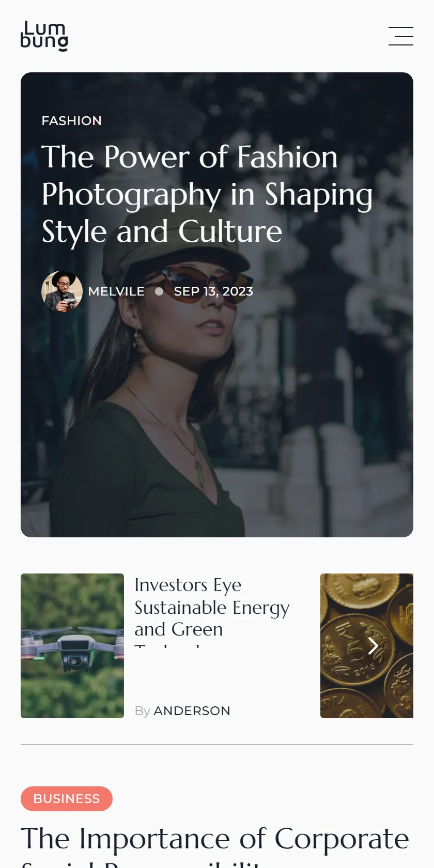434x868 pixels.
Task: Select the BUSINESS category badge
Action: (67, 799)
